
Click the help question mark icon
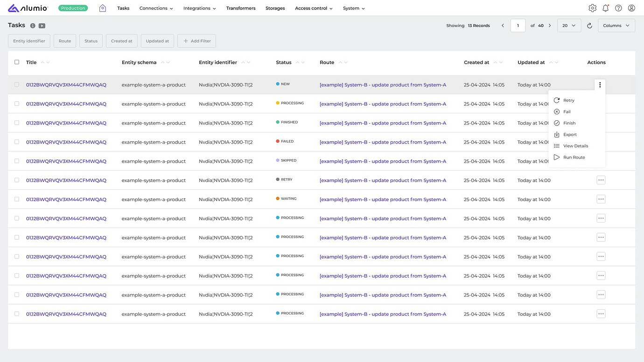click(x=618, y=8)
